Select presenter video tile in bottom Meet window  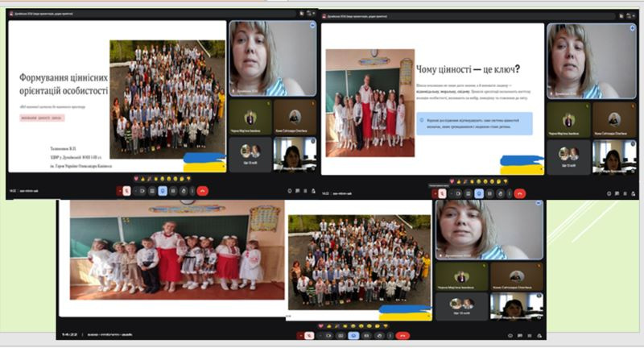(489, 230)
